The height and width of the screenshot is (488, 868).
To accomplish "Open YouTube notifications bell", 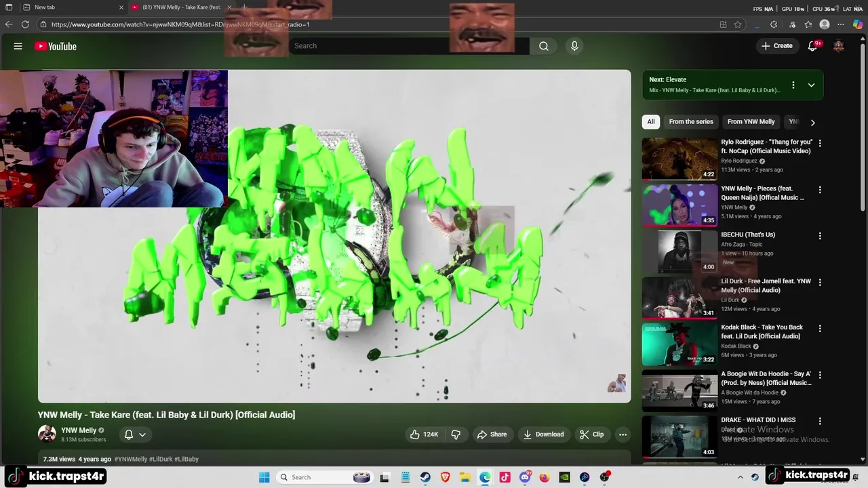I will point(812,46).
